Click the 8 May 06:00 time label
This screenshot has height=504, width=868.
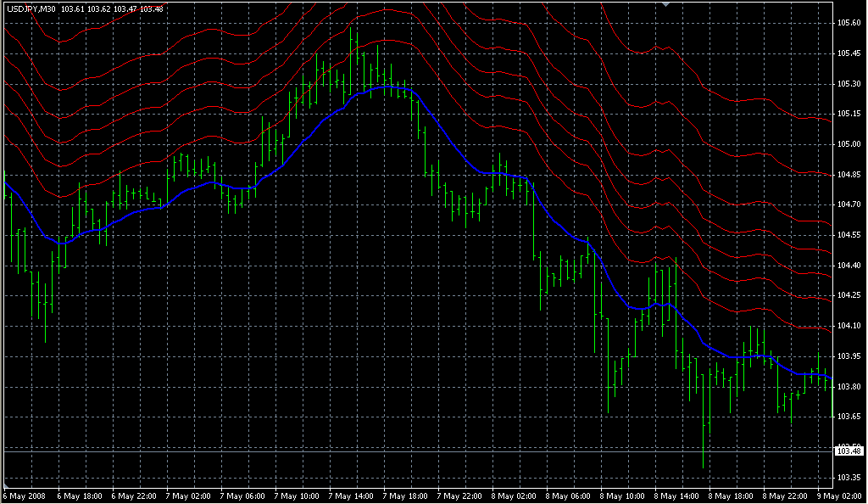569,496
